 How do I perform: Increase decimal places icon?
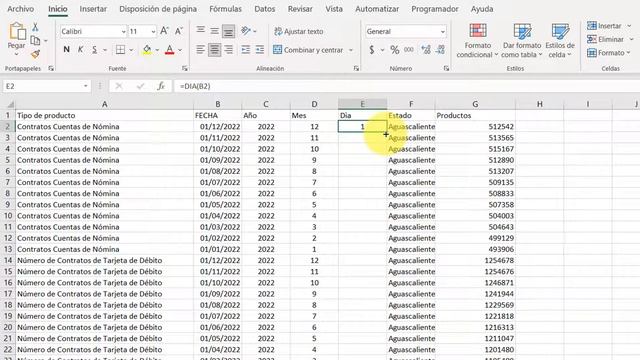pyautogui.click(x=426, y=50)
